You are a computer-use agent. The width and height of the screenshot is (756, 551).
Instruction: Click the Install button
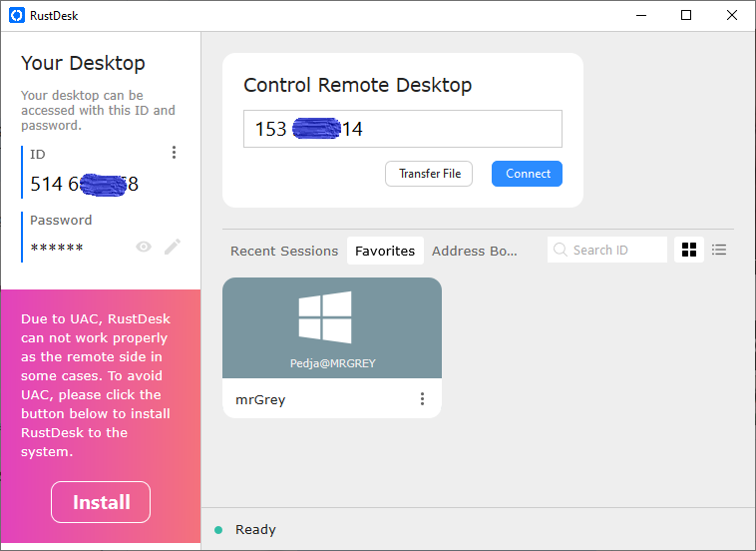101,502
